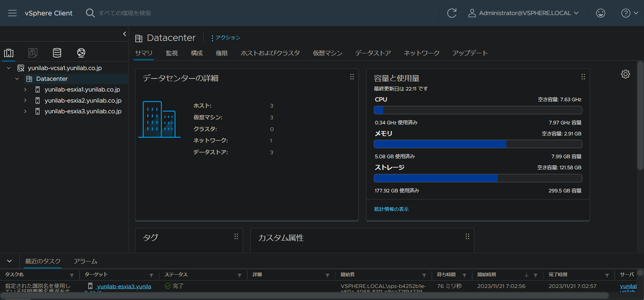Screen dimensions: 644x300
Task: Click the 統計情報の表示 link
Action: pyautogui.click(x=391, y=209)
